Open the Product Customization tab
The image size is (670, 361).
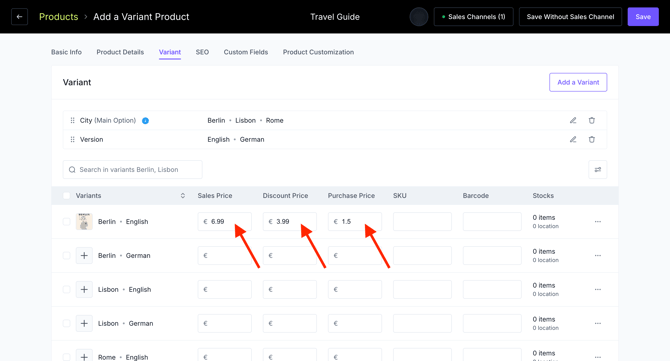[x=318, y=52]
